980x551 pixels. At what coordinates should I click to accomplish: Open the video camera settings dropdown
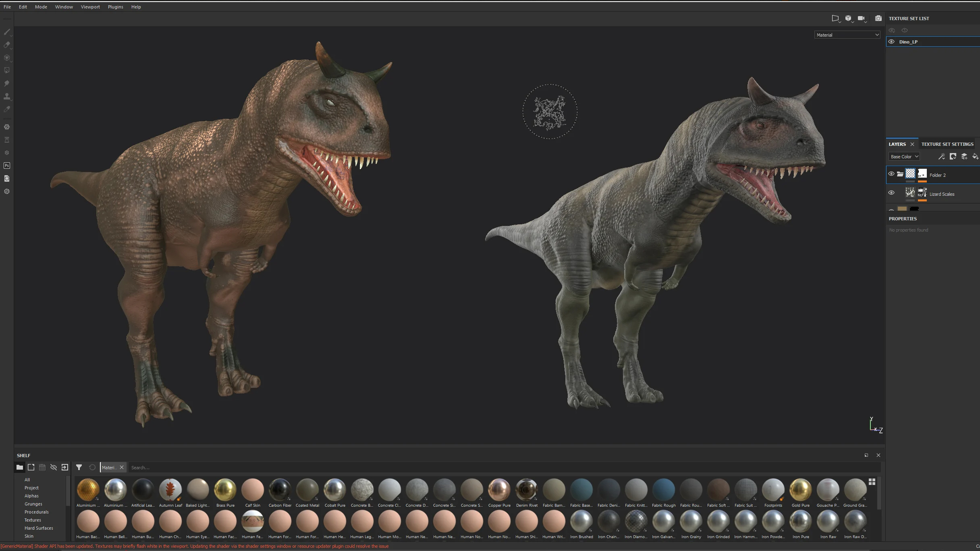coord(862,19)
